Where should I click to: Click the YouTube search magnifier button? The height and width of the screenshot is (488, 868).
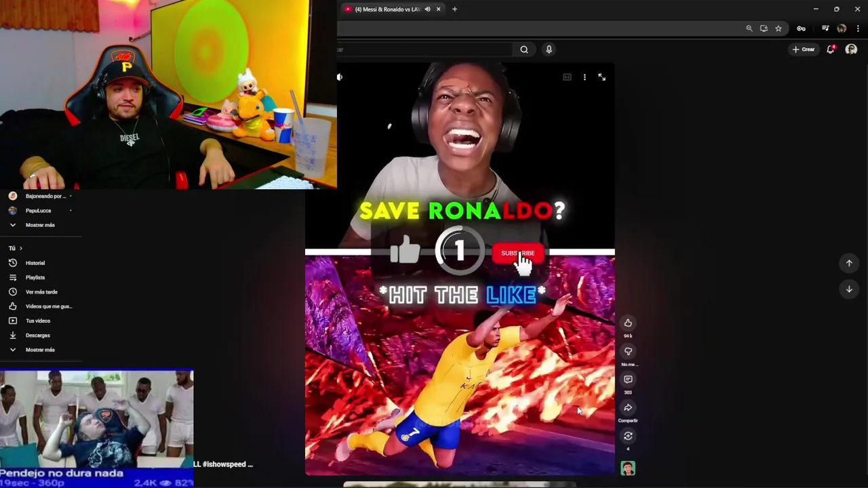[x=524, y=49]
